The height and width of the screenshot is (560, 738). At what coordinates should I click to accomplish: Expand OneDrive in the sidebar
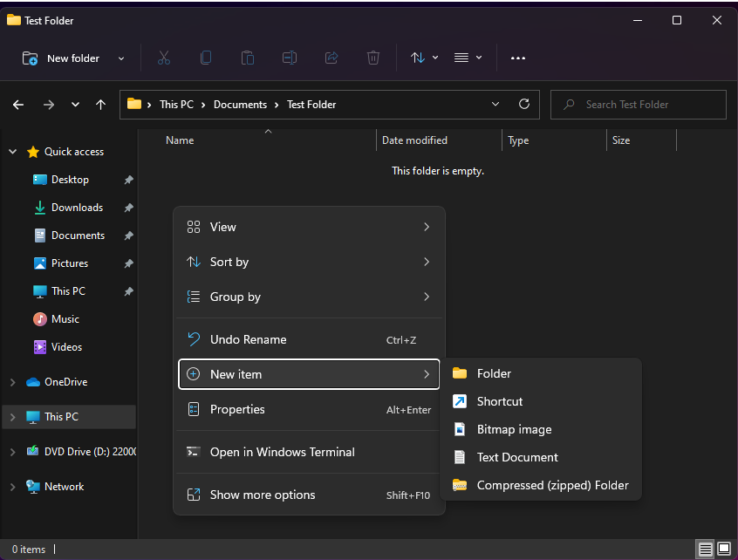[x=12, y=381]
